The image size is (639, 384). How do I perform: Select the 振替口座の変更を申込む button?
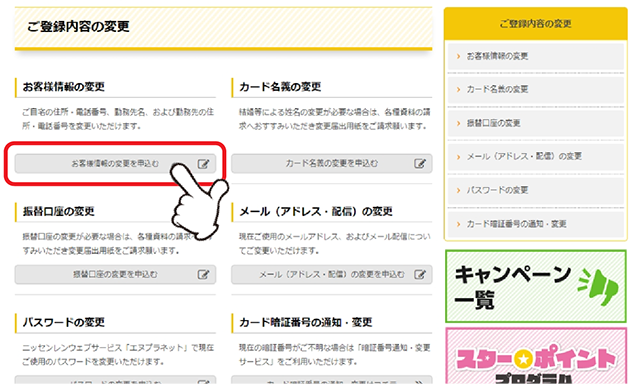(x=115, y=274)
